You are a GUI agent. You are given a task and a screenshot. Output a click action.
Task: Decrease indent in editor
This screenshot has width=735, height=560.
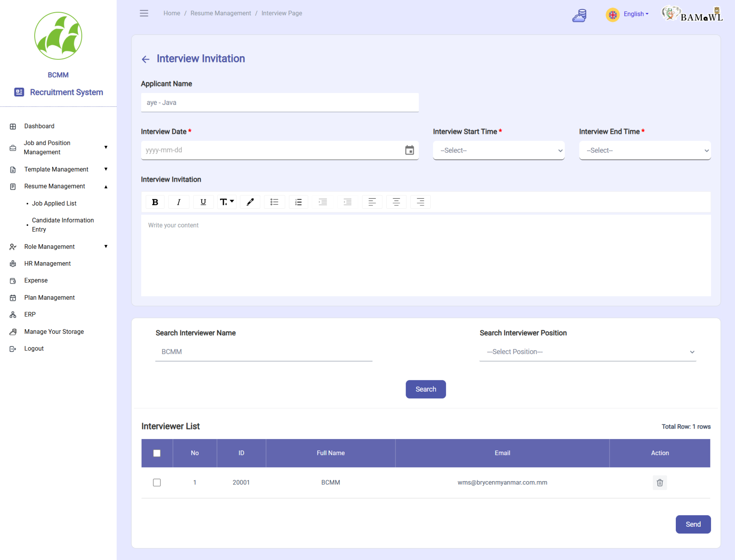coord(347,202)
